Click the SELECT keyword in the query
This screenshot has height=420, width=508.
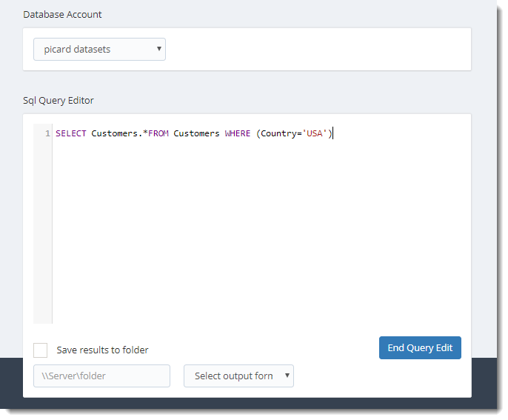point(71,133)
